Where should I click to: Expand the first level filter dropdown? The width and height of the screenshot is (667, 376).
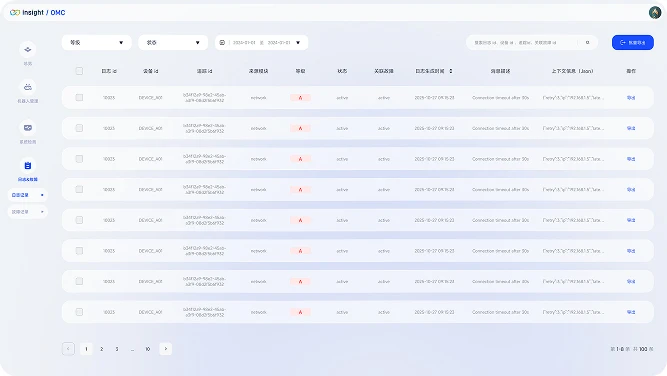click(97, 43)
